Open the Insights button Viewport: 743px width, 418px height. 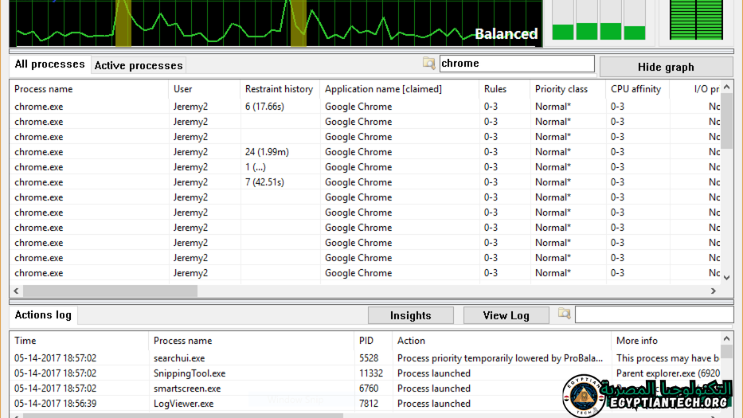click(x=410, y=315)
